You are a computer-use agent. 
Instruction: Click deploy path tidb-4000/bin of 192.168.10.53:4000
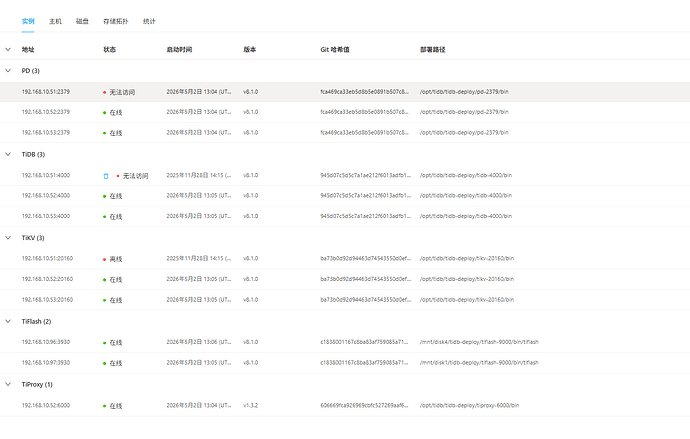click(x=466, y=216)
